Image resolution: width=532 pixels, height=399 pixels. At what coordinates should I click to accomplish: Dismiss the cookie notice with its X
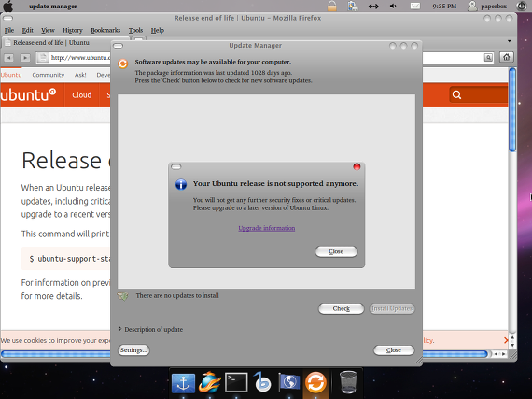tap(506, 340)
